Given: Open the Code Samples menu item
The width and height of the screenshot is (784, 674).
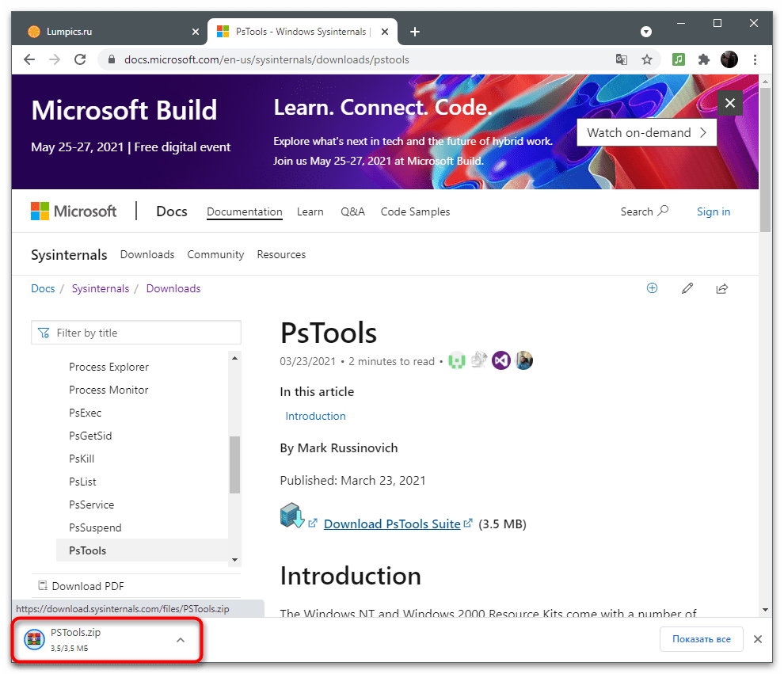Looking at the screenshot, I should [x=415, y=211].
